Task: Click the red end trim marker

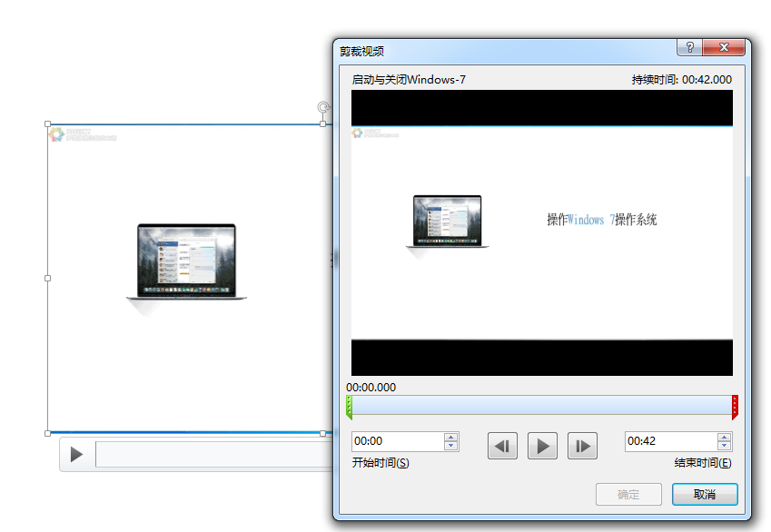Action: (735, 407)
